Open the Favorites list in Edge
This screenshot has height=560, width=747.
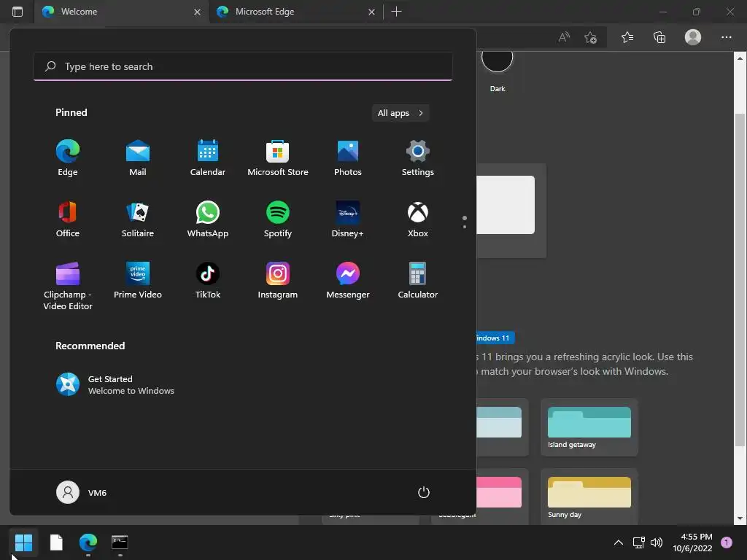pyautogui.click(x=627, y=37)
